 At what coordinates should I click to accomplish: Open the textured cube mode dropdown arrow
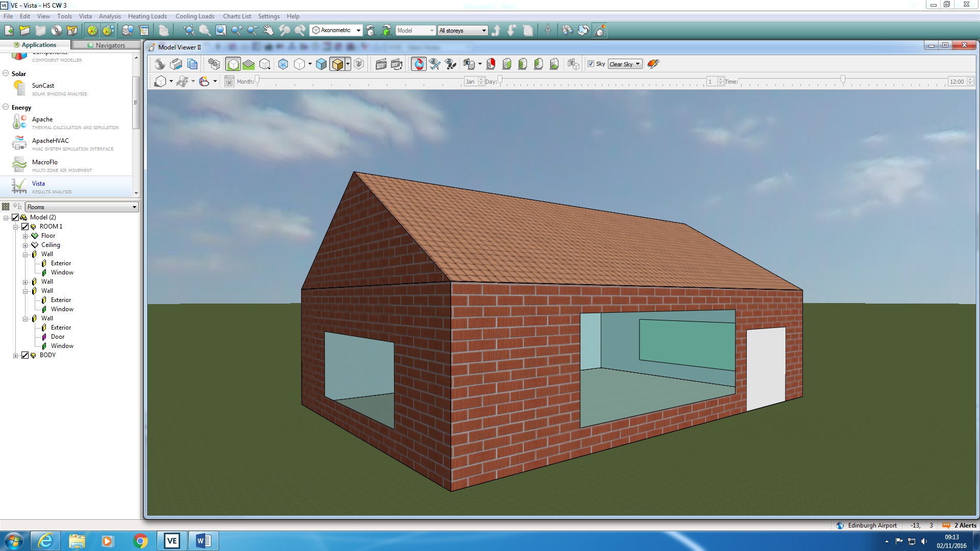click(x=348, y=64)
